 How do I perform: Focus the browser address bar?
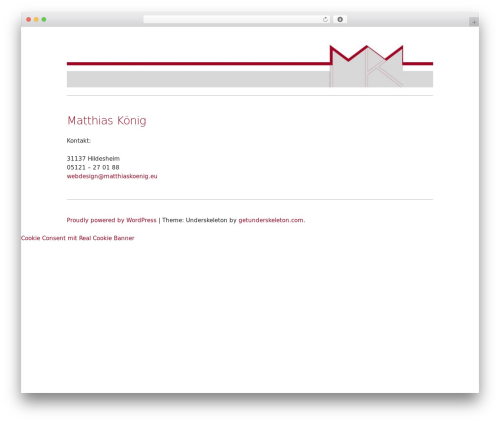pyautogui.click(x=237, y=20)
